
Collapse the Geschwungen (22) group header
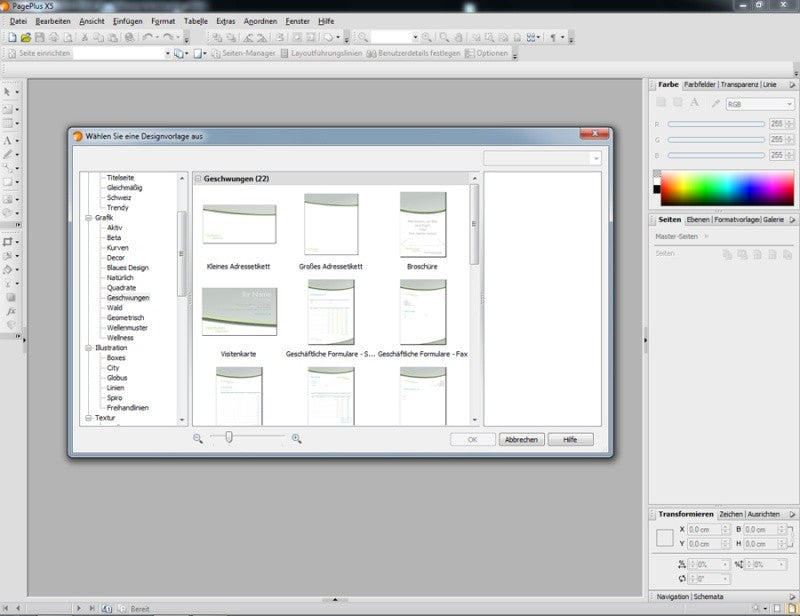(x=198, y=179)
